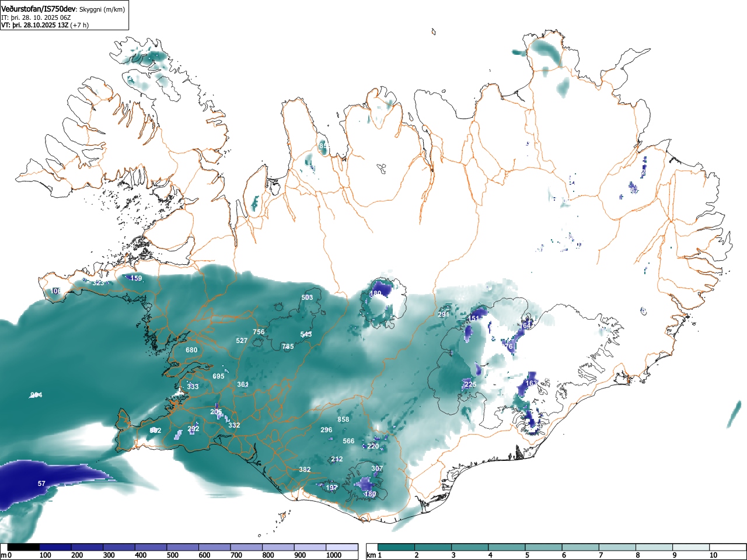The image size is (747, 560).
Task: Click the 756 visibility value on the map
Action: [x=259, y=332]
